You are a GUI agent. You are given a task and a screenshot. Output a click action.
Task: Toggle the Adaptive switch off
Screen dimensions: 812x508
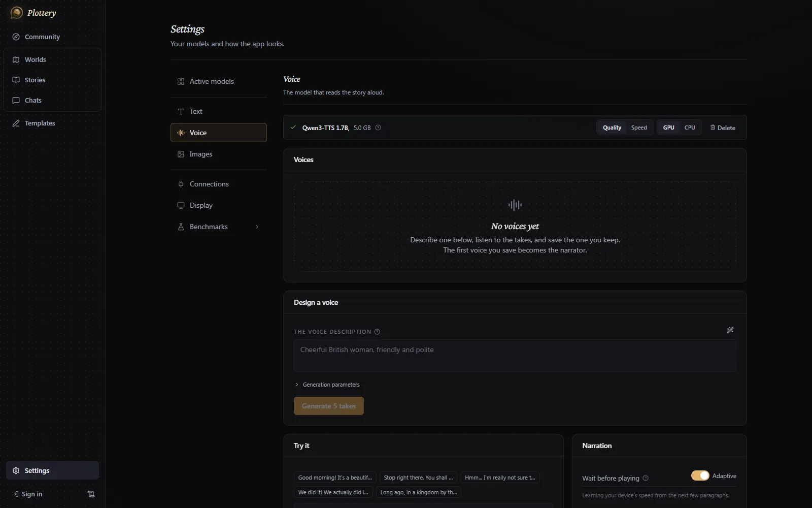700,475
